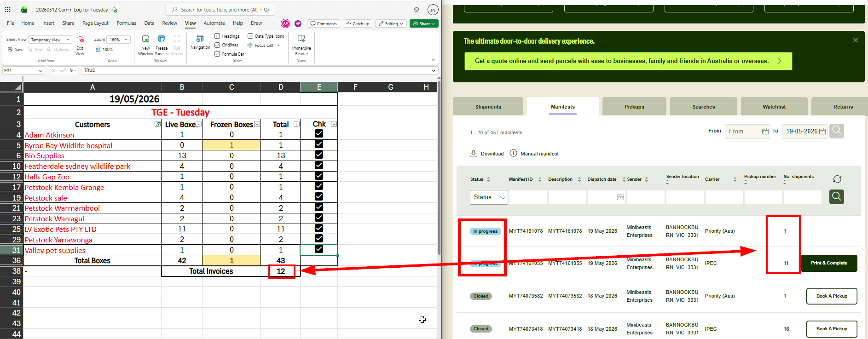Toggle the Data Type Icons checkbox
Screen dimensions: 868x339
pyautogui.click(x=250, y=36)
